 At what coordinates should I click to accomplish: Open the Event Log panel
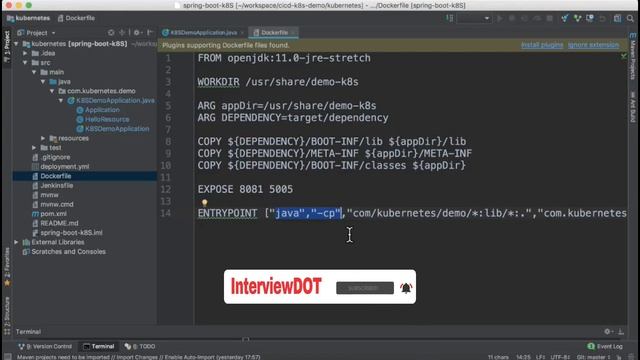[605, 346]
